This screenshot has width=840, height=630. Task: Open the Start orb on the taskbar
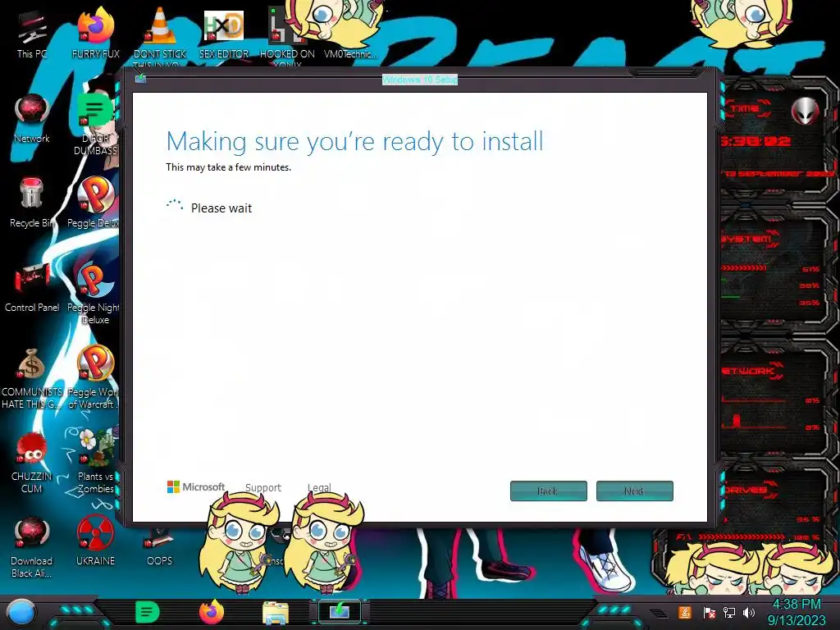(21, 612)
